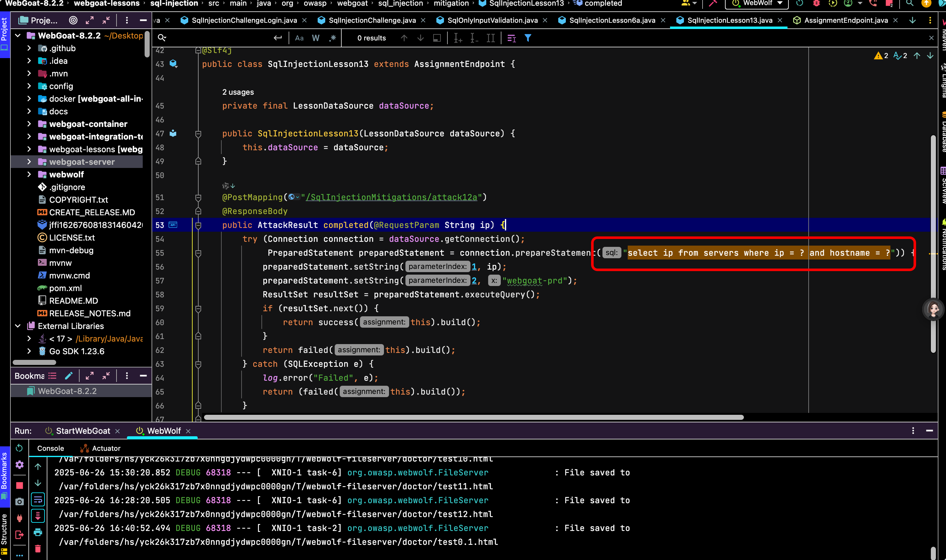The image size is (946, 560).
Task: Rerun WebWolf from the top toolbar
Action: pos(799,3)
